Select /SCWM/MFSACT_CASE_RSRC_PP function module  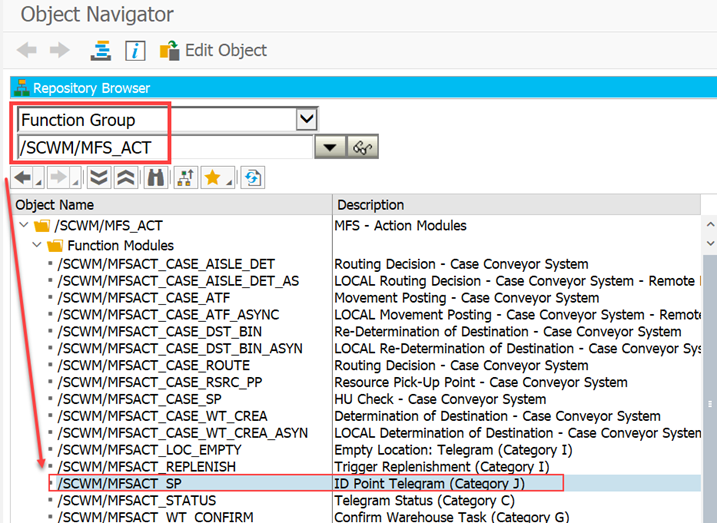[x=160, y=382]
